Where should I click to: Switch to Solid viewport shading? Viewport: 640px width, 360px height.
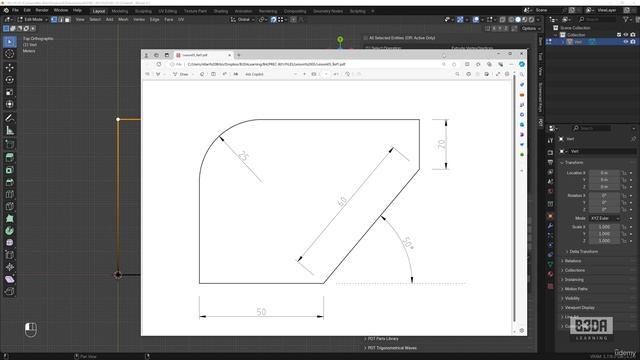(518, 19)
